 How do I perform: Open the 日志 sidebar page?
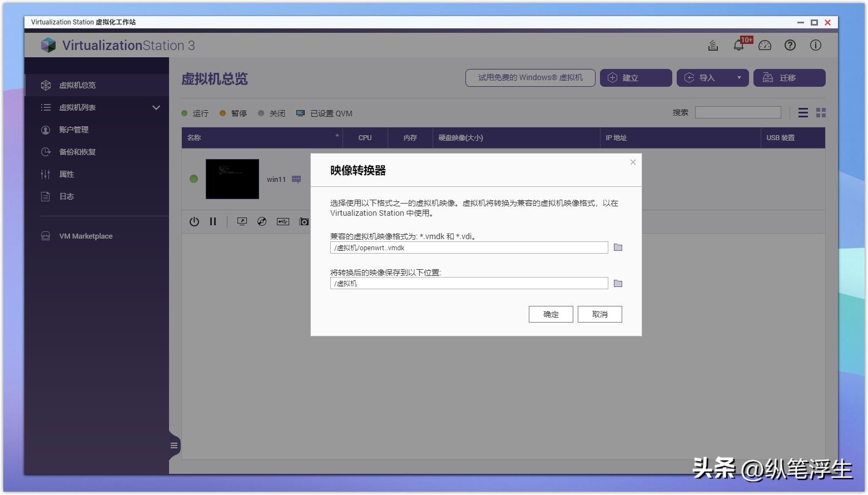click(66, 196)
